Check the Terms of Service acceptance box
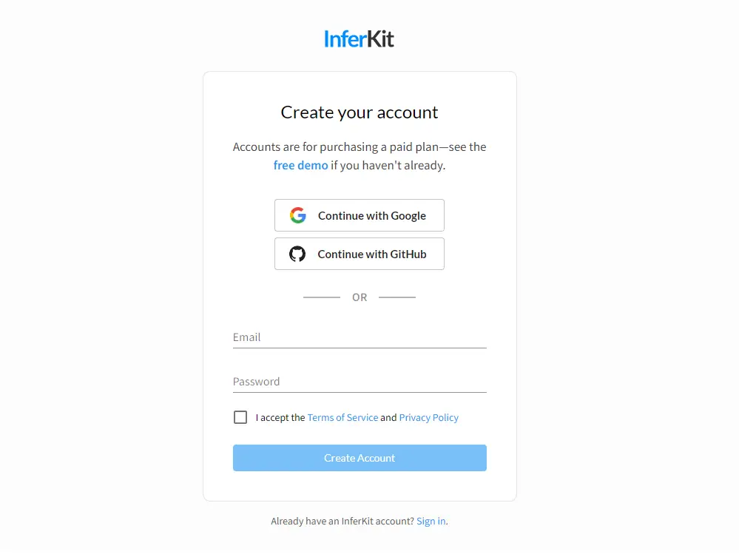This screenshot has height=560, width=739. [x=240, y=417]
